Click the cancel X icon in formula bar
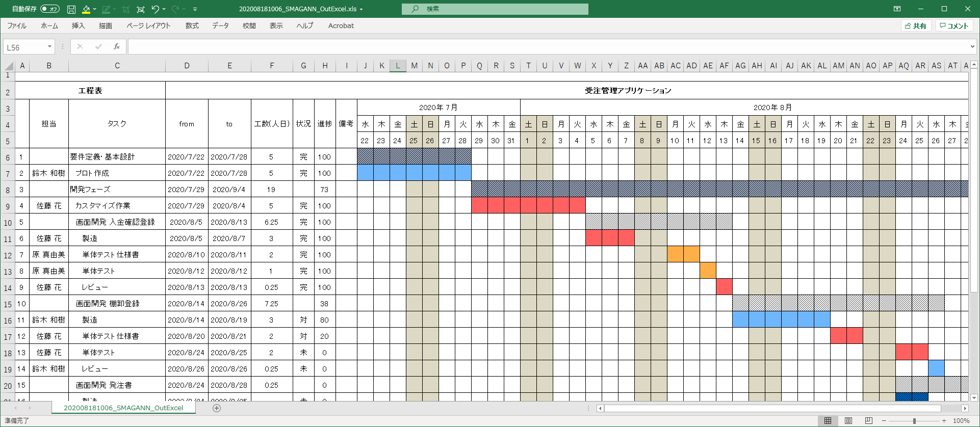 click(80, 47)
